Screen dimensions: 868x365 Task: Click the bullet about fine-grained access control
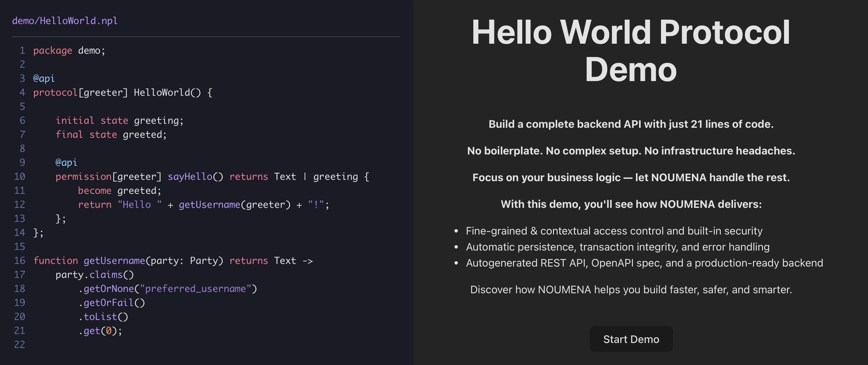(613, 231)
